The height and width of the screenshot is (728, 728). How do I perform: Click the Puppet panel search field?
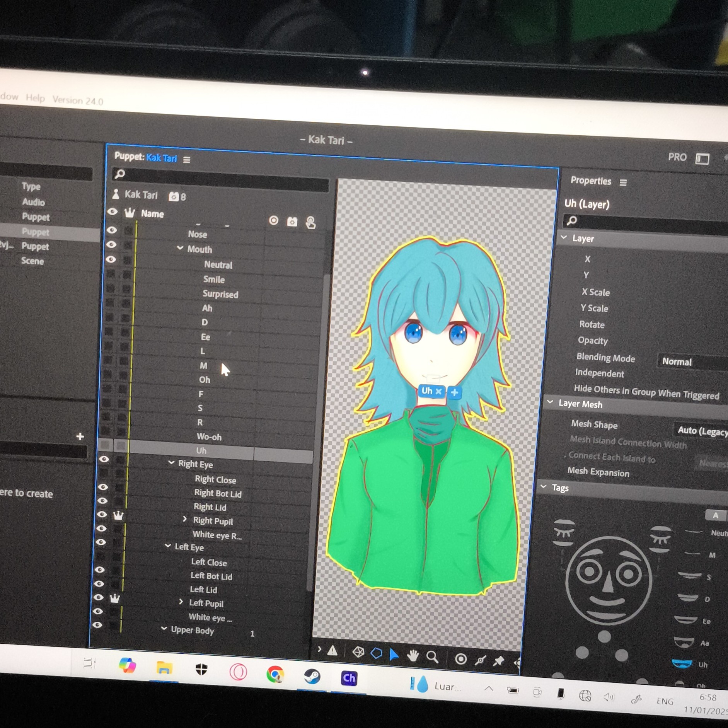coord(220,180)
